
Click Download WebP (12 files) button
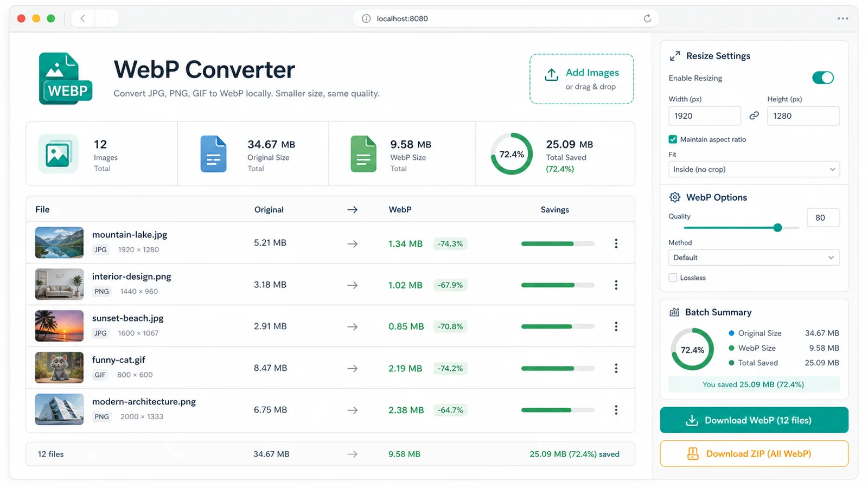point(754,420)
